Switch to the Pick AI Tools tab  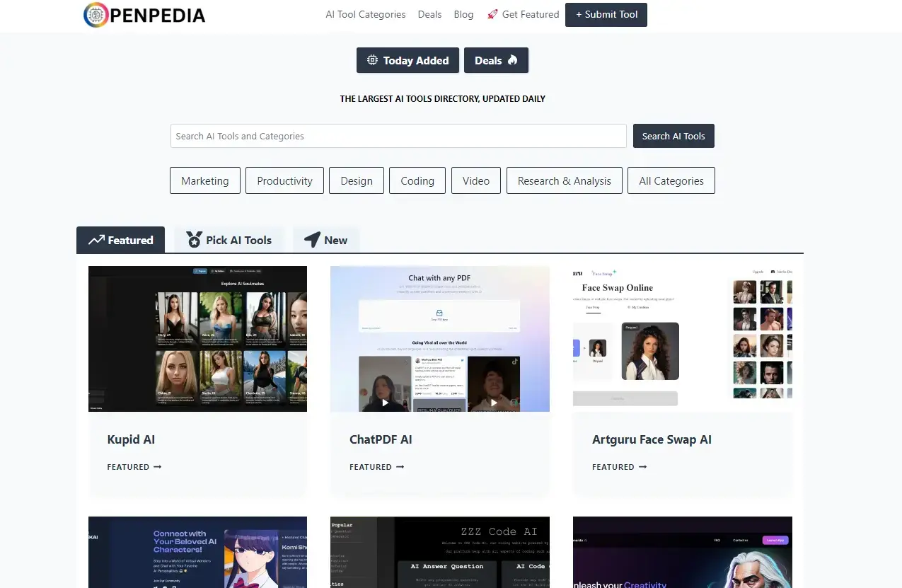(229, 240)
